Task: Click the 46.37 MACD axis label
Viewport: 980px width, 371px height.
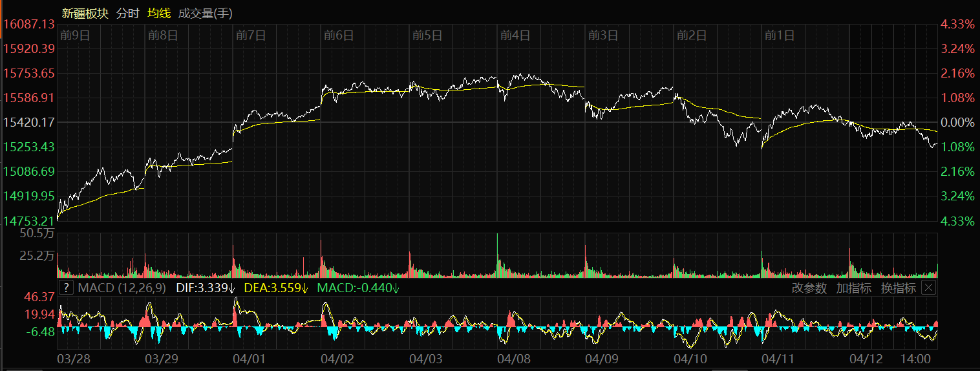Action: click(39, 297)
